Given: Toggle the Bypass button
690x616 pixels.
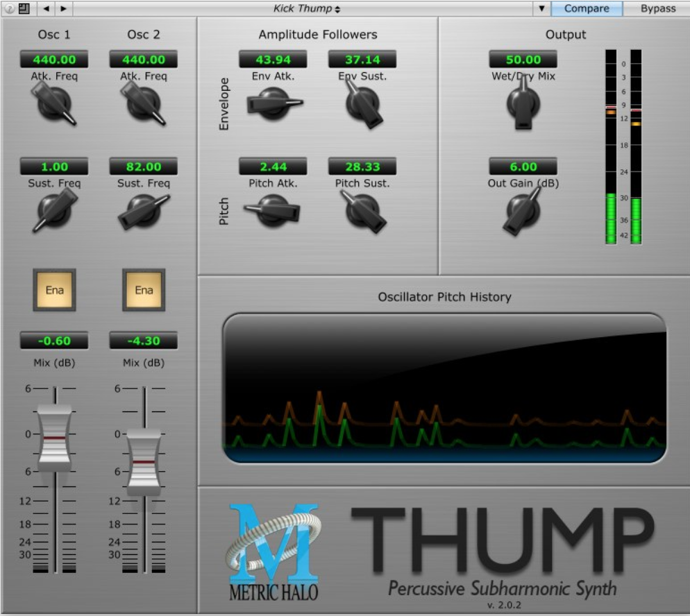Looking at the screenshot, I should (x=657, y=8).
